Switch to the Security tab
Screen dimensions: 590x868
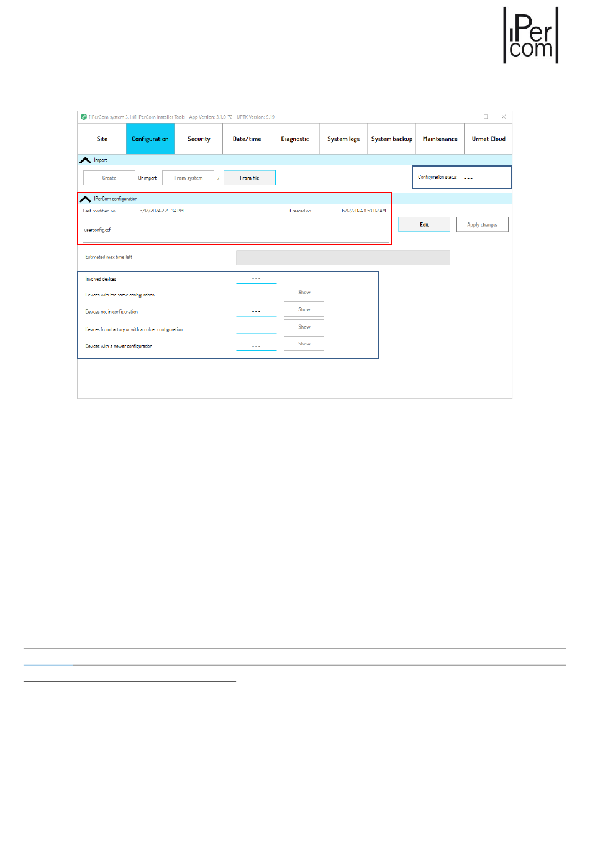tap(199, 139)
